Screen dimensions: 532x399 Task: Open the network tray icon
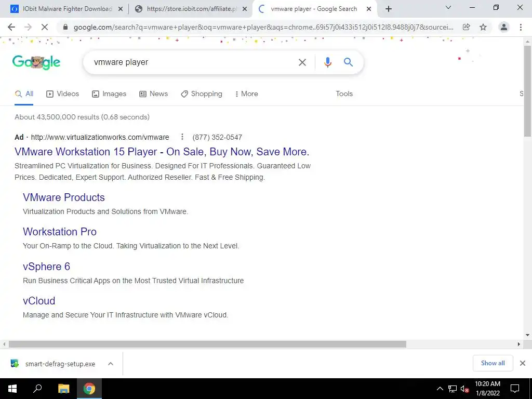pos(453,389)
